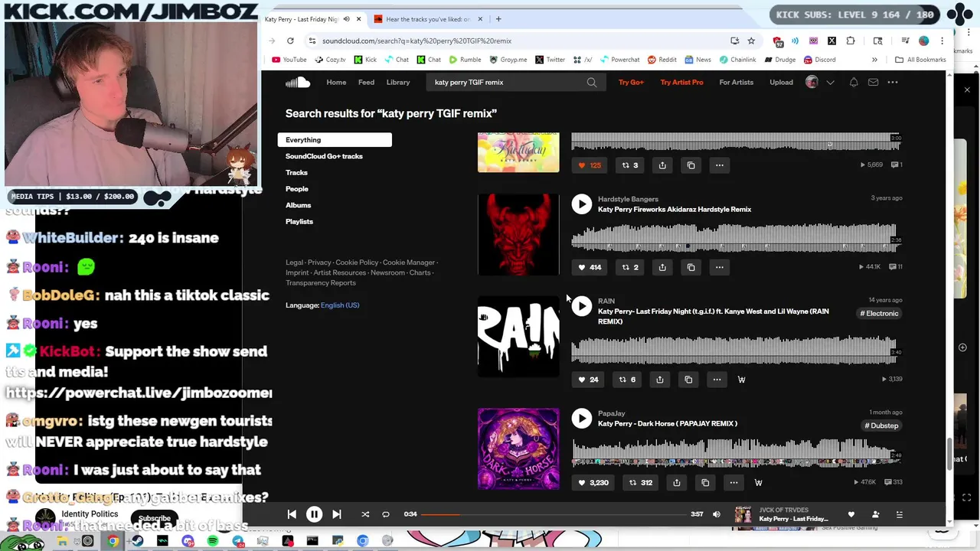Like the Fireworks Akidaraz Hardstyle Remix track
980x551 pixels.
tap(590, 267)
